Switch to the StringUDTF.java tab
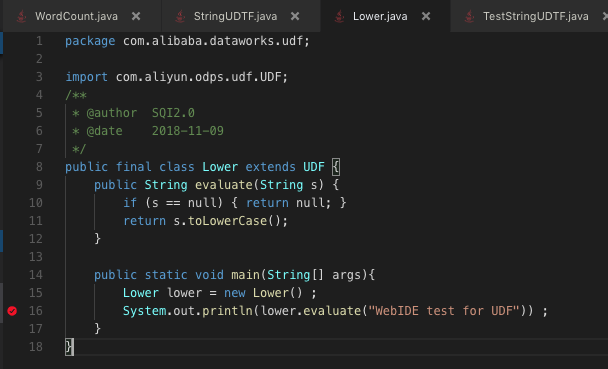Image resolution: width=608 pixels, height=369 pixels. (x=235, y=16)
